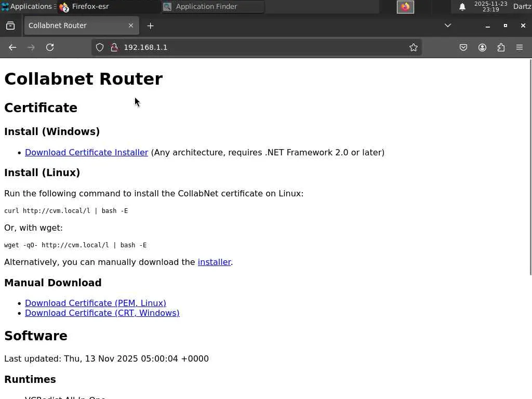Image resolution: width=532 pixels, height=399 pixels.
Task: Click the forward navigation arrow
Action: [31, 47]
